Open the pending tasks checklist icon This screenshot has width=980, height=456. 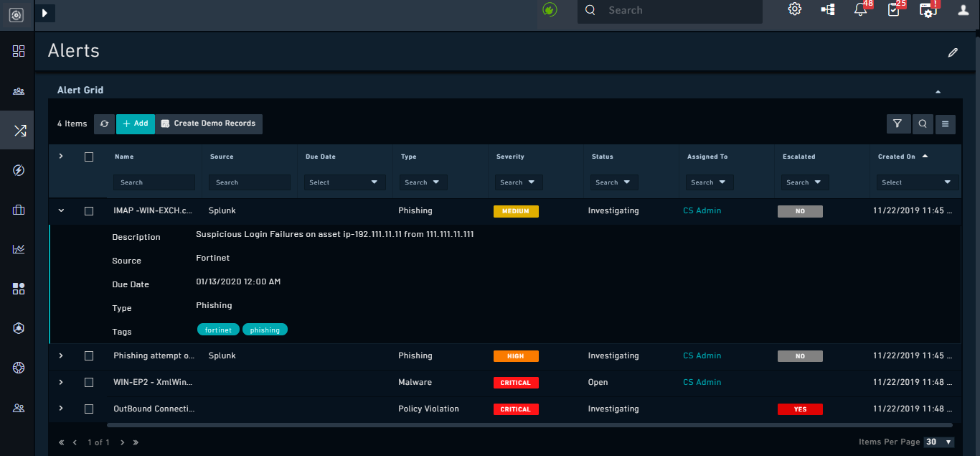pos(894,10)
